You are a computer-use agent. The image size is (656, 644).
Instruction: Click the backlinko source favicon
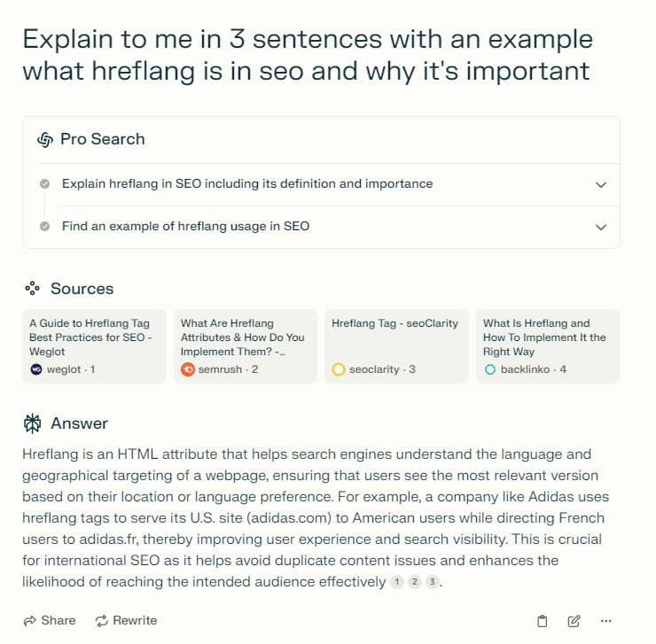click(x=490, y=369)
